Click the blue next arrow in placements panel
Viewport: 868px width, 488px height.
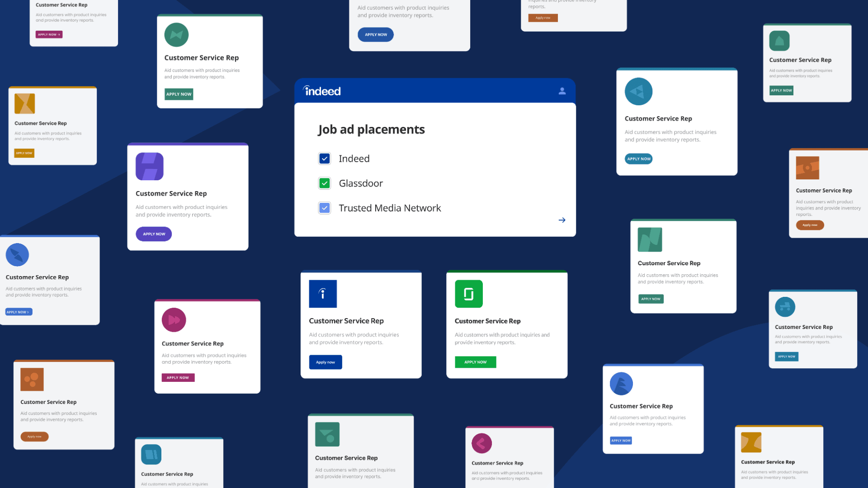point(562,220)
